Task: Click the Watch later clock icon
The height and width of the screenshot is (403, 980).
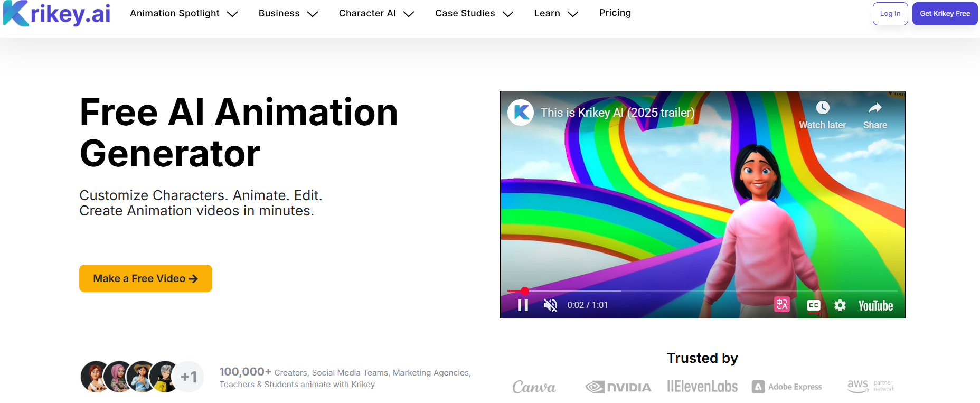Action: pos(823,108)
